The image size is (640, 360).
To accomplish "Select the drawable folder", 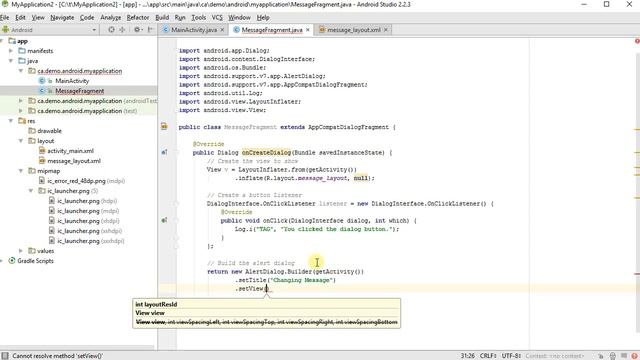I will pos(49,131).
